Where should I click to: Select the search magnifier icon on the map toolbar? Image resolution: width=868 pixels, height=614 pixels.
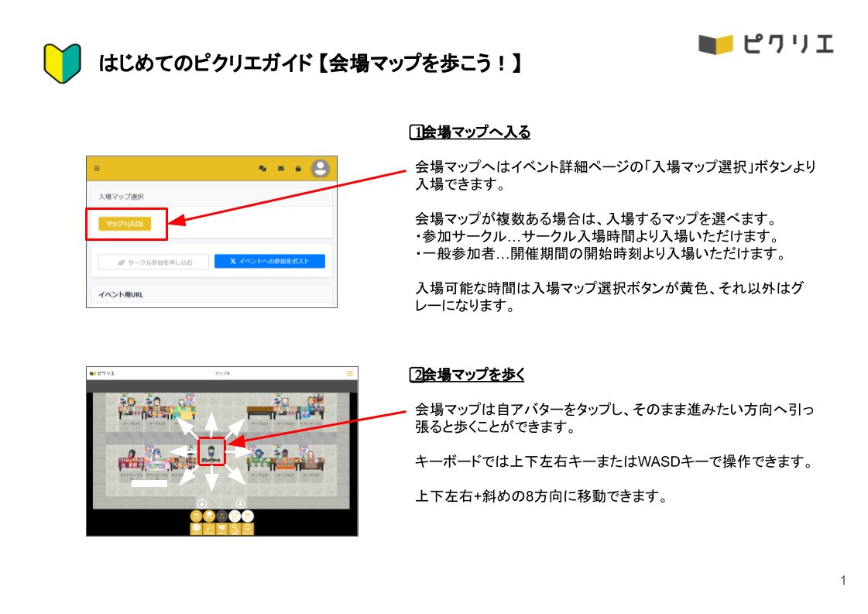235,529
